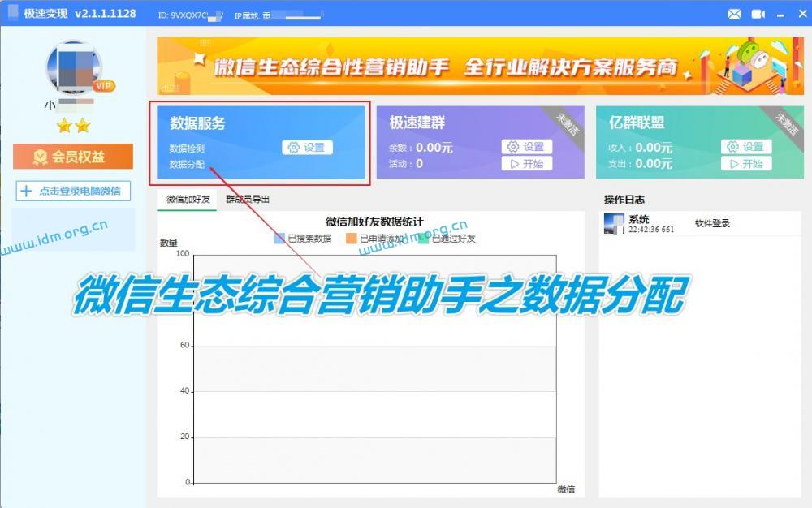The width and height of the screenshot is (812, 508).
Task: Select 数据分配 in data service card
Action: tap(187, 165)
